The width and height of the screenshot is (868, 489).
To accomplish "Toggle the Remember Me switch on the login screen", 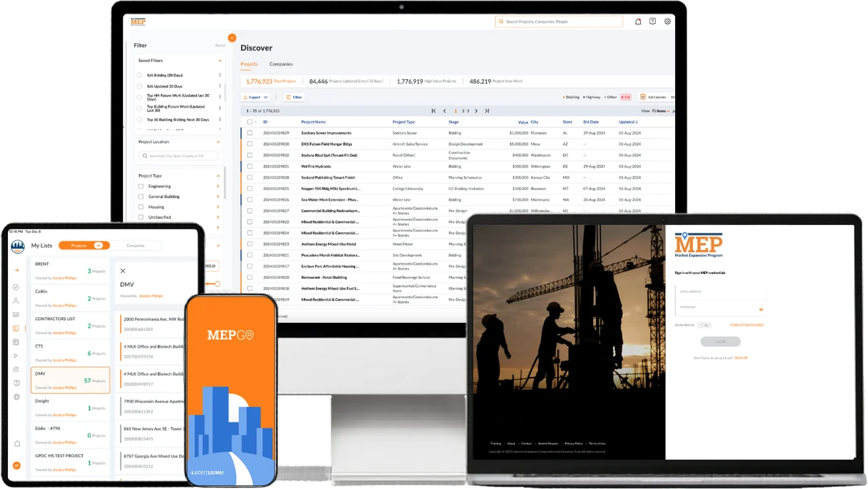I will tap(704, 325).
